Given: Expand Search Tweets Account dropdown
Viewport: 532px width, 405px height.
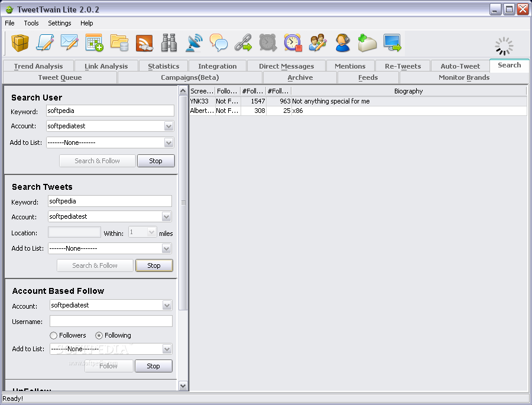Looking at the screenshot, I should 166,216.
